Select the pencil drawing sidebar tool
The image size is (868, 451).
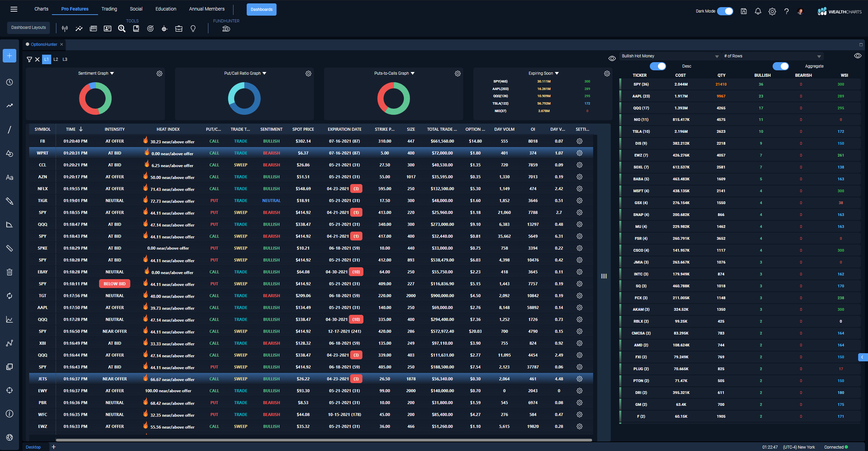pos(10,201)
